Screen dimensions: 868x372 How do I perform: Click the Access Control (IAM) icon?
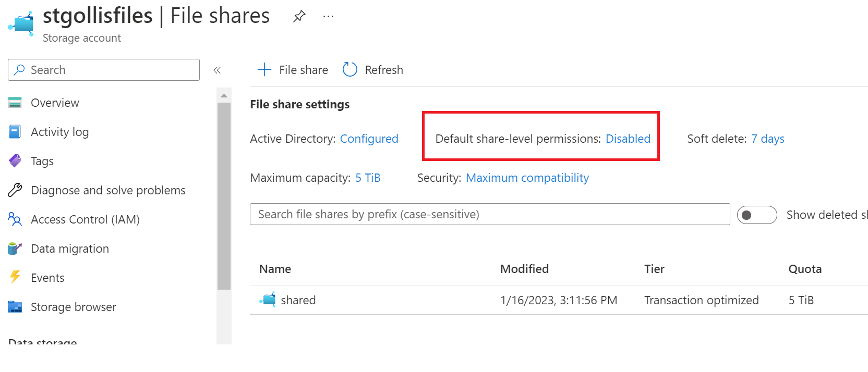[x=15, y=219]
